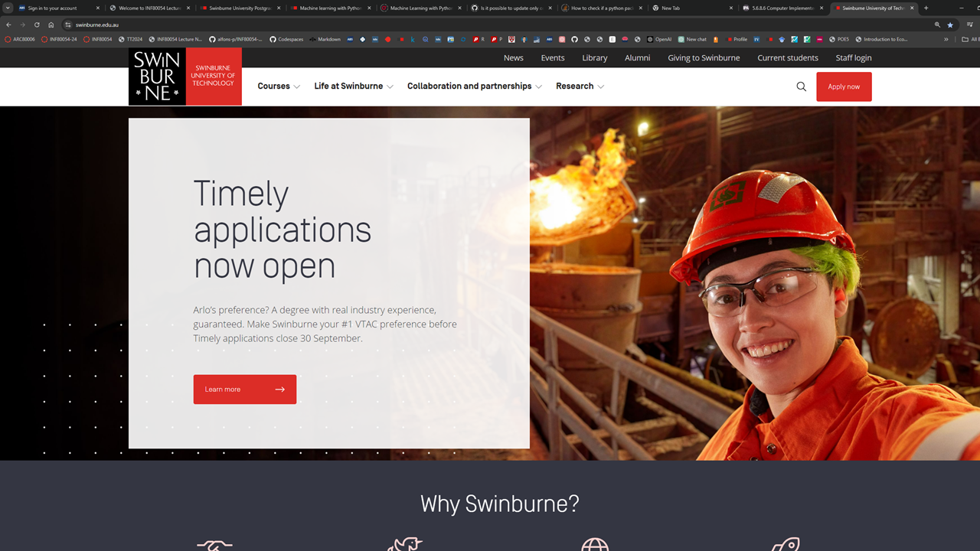Viewport: 980px width, 551px height.
Task: Select the Library menu item
Action: [594, 57]
